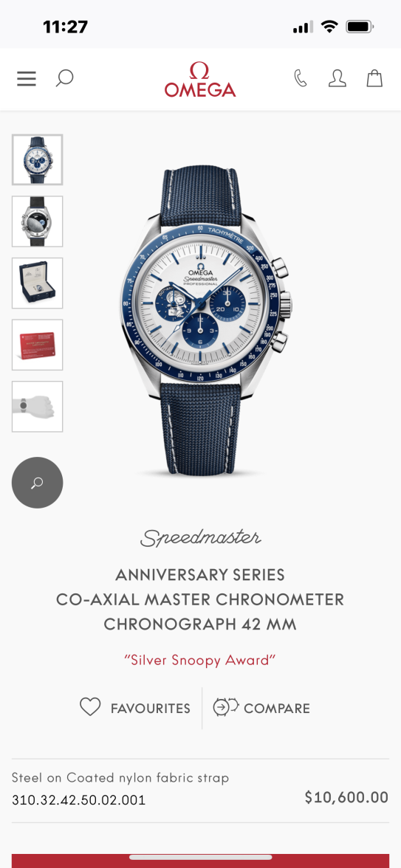Screen dimensions: 401x868
Task: Tap the main Speedmaster watch image
Action: (206, 322)
